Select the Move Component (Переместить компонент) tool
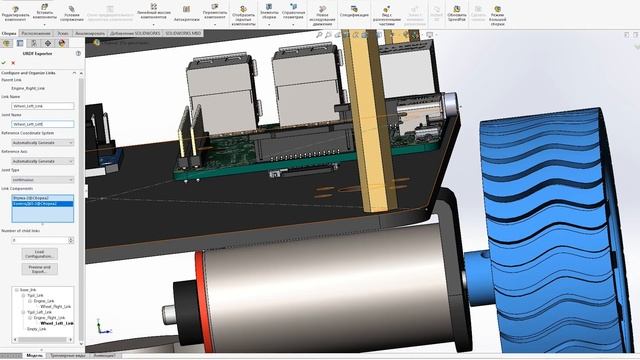This screenshot has height=360, width=640. pyautogui.click(x=215, y=11)
